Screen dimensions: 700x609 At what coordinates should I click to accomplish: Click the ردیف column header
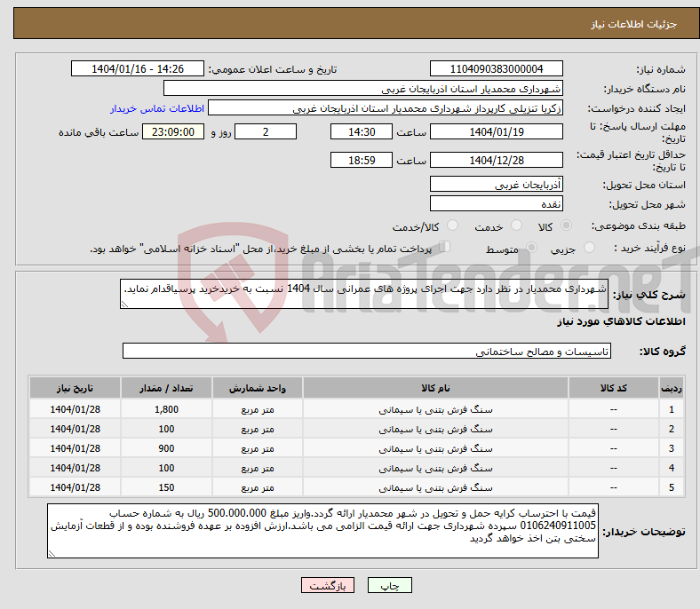click(x=671, y=388)
